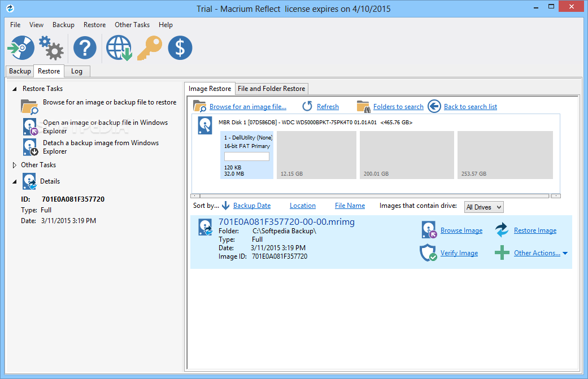Screen dimensions: 588x379
Task: Click Browse for an image file link
Action: click(248, 106)
